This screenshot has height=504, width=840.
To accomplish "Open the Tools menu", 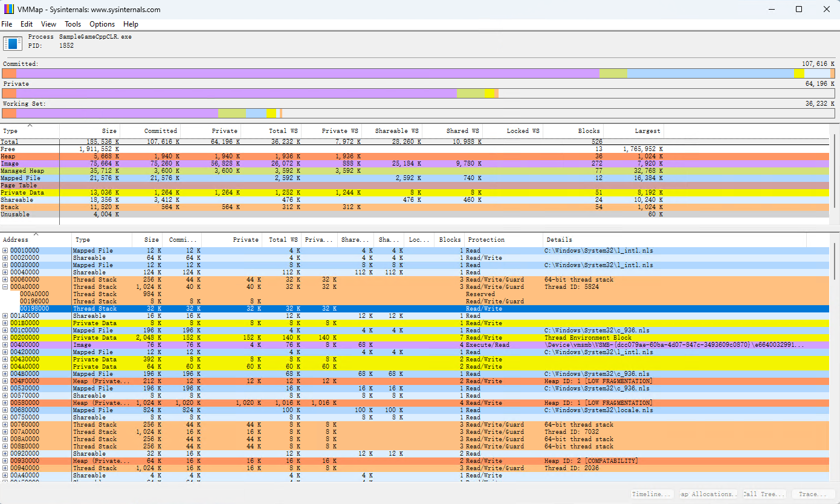I will [x=73, y=24].
